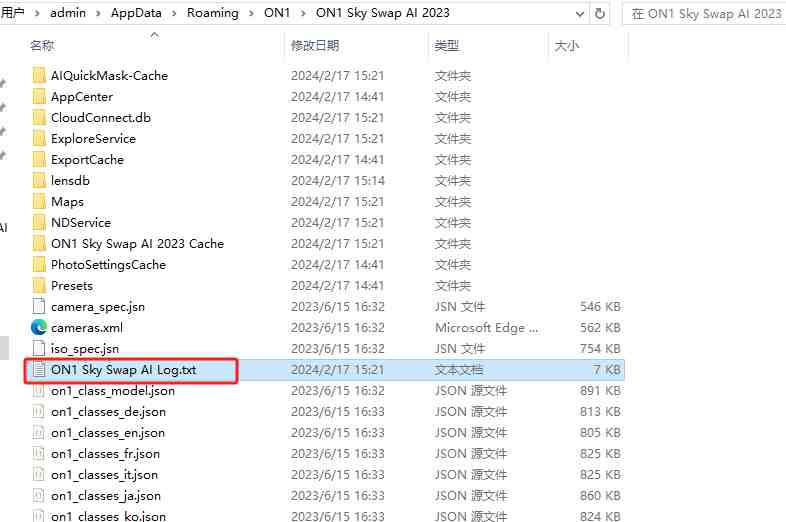786x522 pixels.
Task: Select the CloudConnect.db folder icon
Action: [39, 118]
